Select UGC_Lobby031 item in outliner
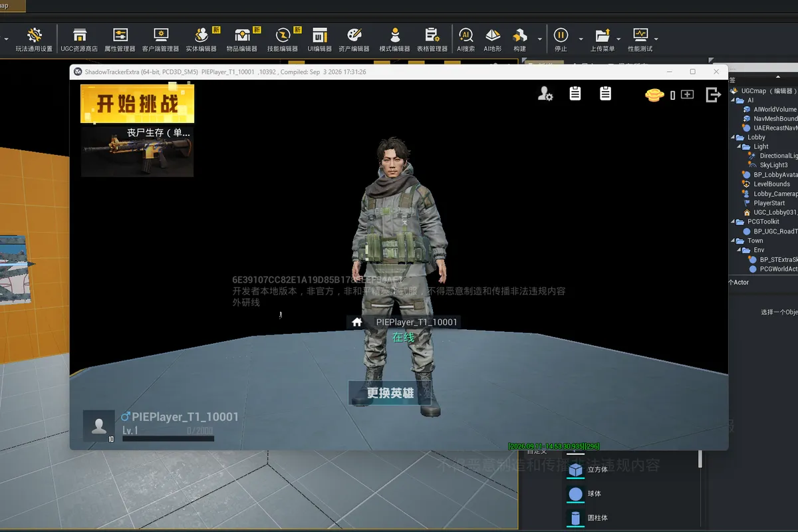Image resolution: width=798 pixels, height=532 pixels. pos(770,213)
